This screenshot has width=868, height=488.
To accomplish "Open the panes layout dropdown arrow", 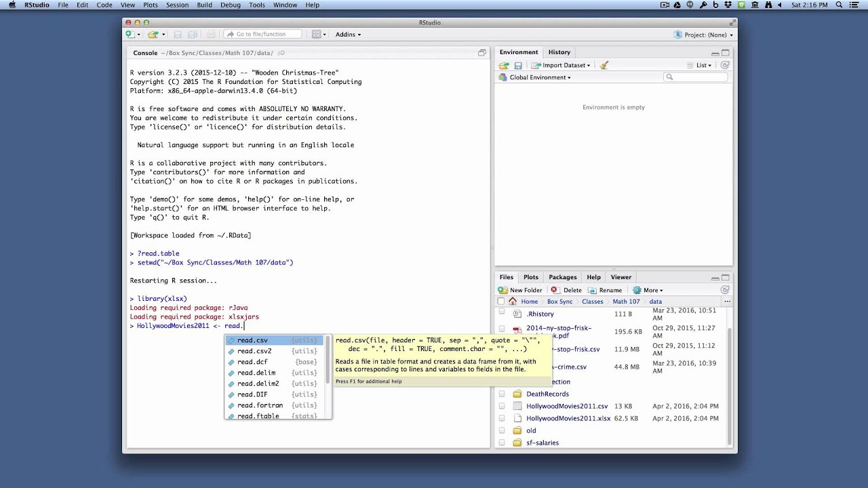I will (325, 35).
